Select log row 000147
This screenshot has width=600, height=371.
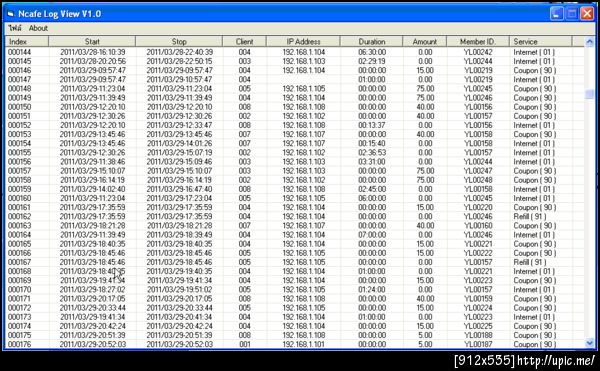pyautogui.click(x=295, y=80)
